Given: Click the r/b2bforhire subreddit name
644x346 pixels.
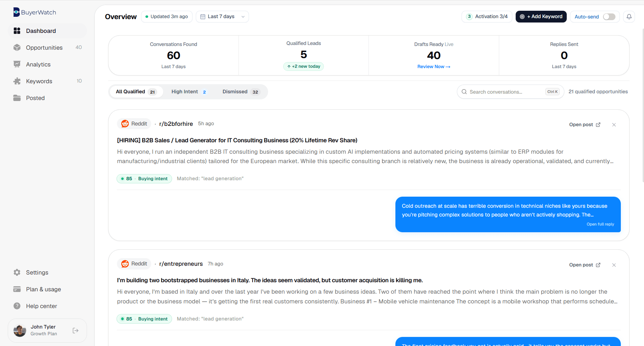Looking at the screenshot, I should 176,124.
